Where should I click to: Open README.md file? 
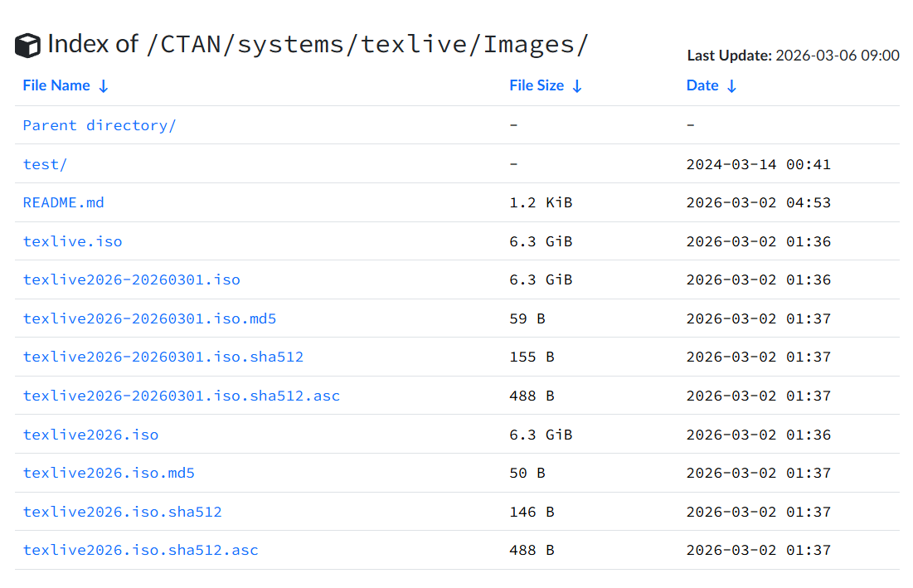[64, 202]
